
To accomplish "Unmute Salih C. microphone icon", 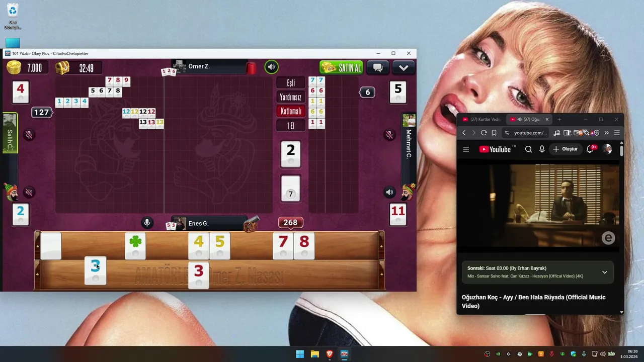I will (29, 135).
